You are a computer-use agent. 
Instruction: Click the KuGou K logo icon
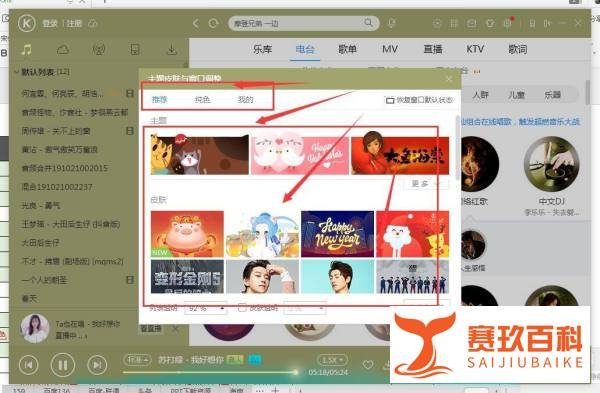(26, 23)
